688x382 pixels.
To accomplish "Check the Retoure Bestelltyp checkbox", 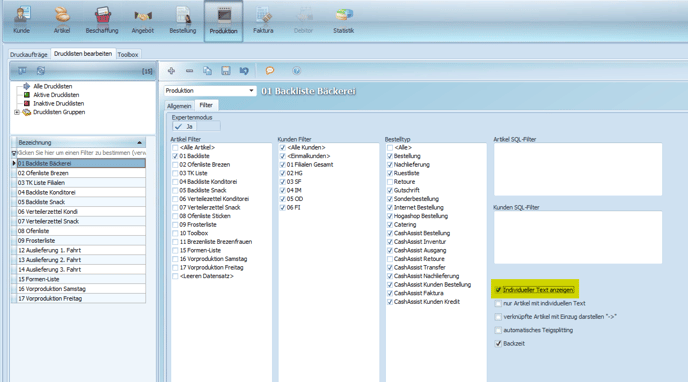I will click(390, 182).
